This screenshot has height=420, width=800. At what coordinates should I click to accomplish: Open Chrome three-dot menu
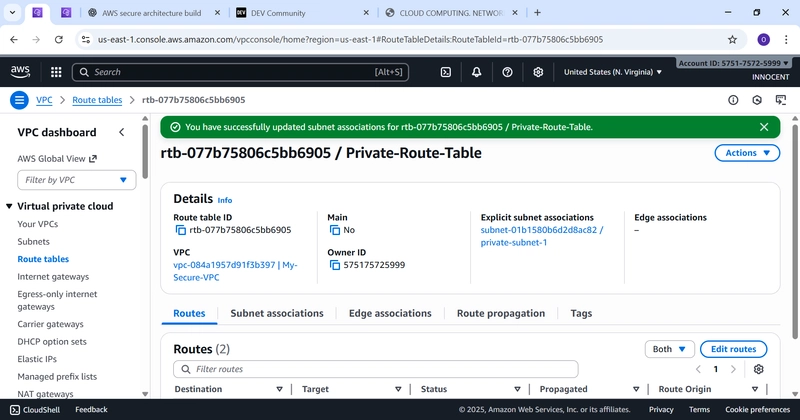786,39
